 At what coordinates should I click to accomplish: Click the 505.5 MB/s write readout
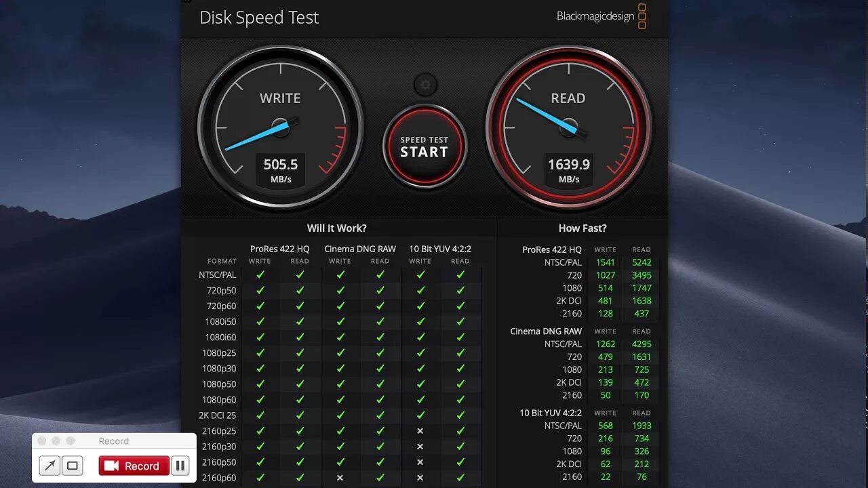tap(281, 170)
